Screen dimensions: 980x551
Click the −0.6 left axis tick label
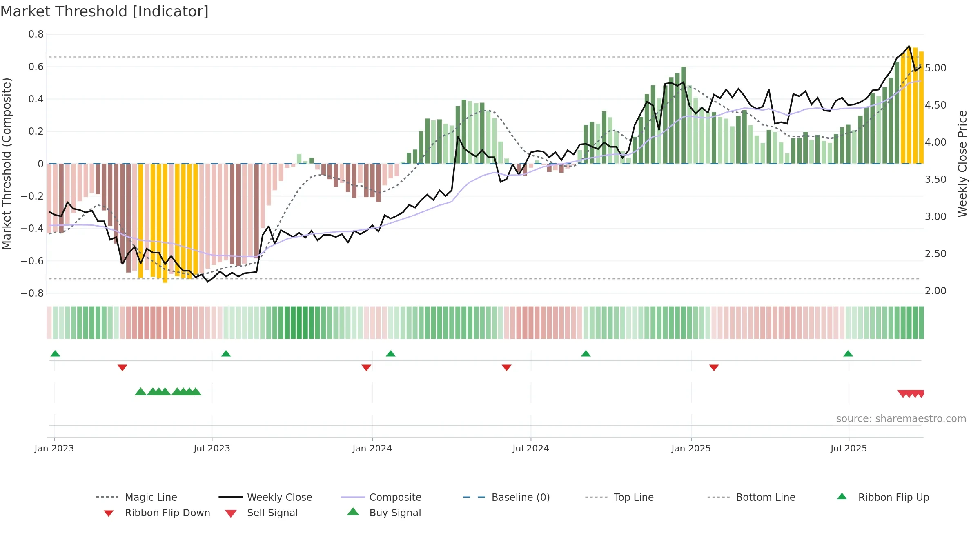coord(32,261)
